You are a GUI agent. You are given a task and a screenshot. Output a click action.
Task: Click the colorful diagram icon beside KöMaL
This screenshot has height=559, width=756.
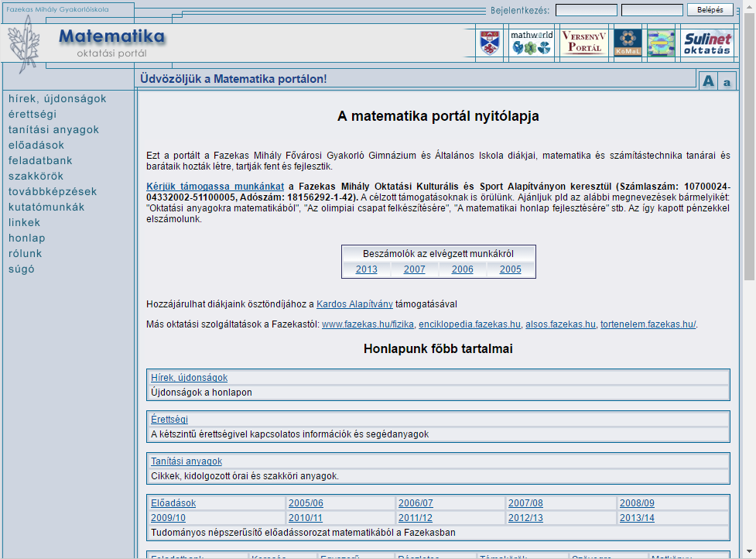[662, 43]
